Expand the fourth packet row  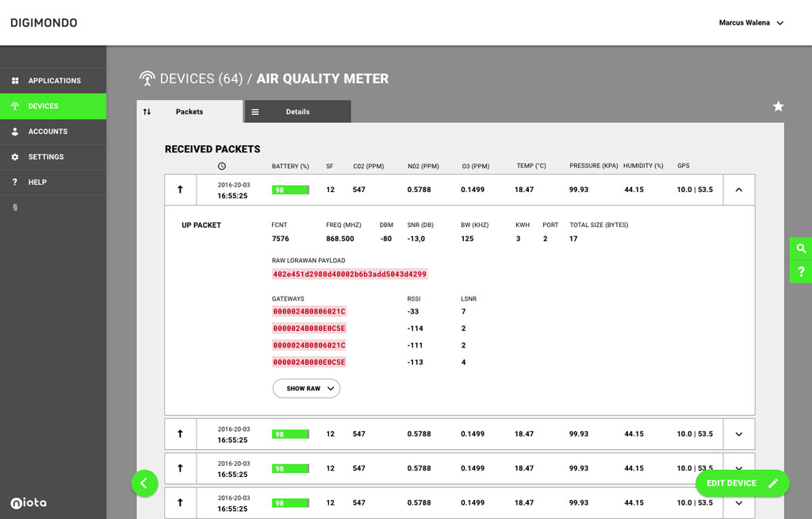click(739, 502)
